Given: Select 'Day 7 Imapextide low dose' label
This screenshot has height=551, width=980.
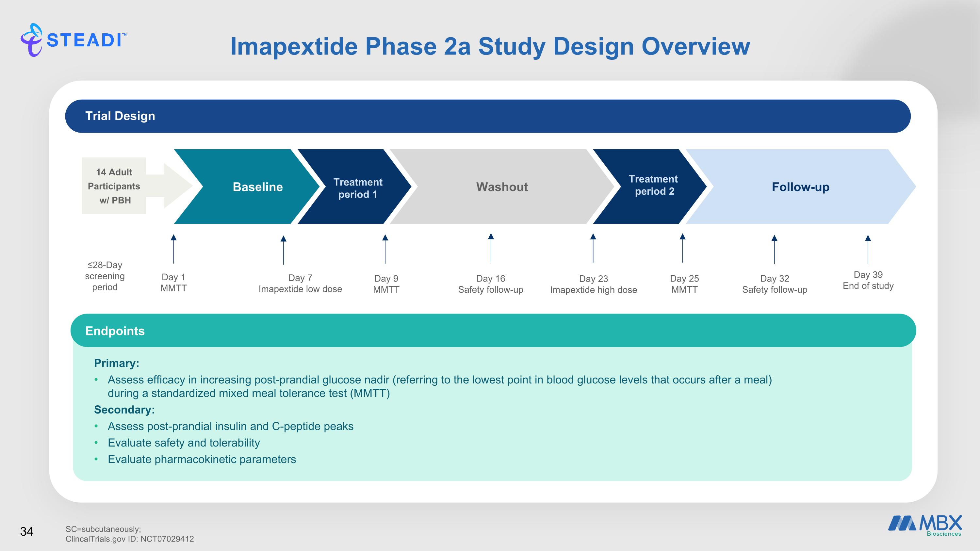Looking at the screenshot, I should pyautogui.click(x=300, y=283).
